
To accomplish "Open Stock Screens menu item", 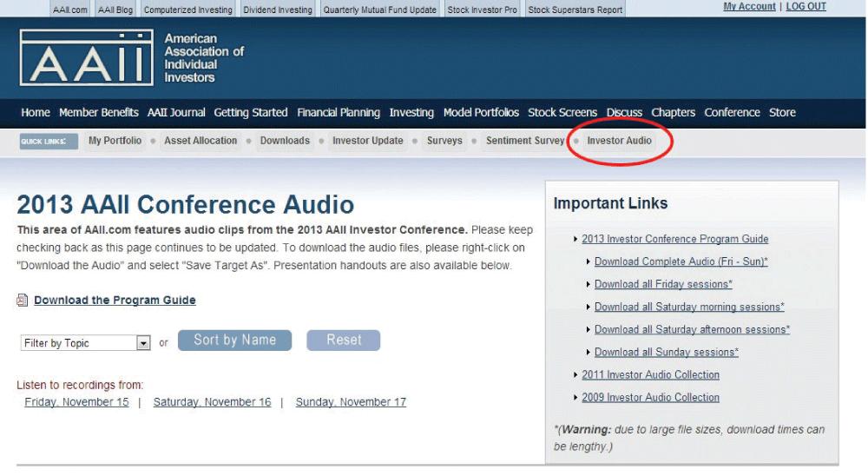I will click(x=562, y=113).
